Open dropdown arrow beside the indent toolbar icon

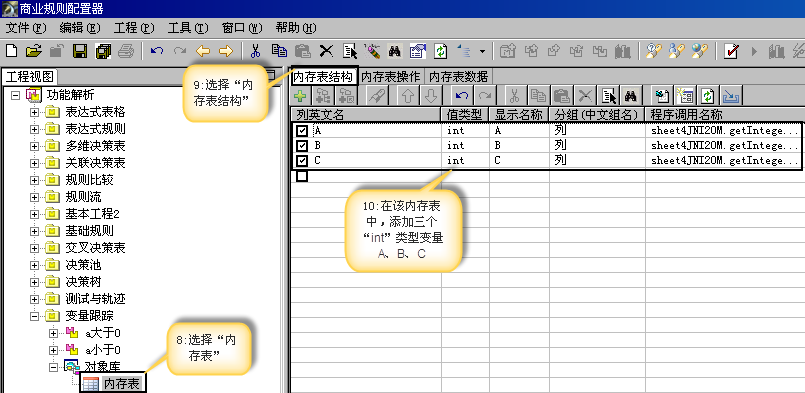point(482,51)
